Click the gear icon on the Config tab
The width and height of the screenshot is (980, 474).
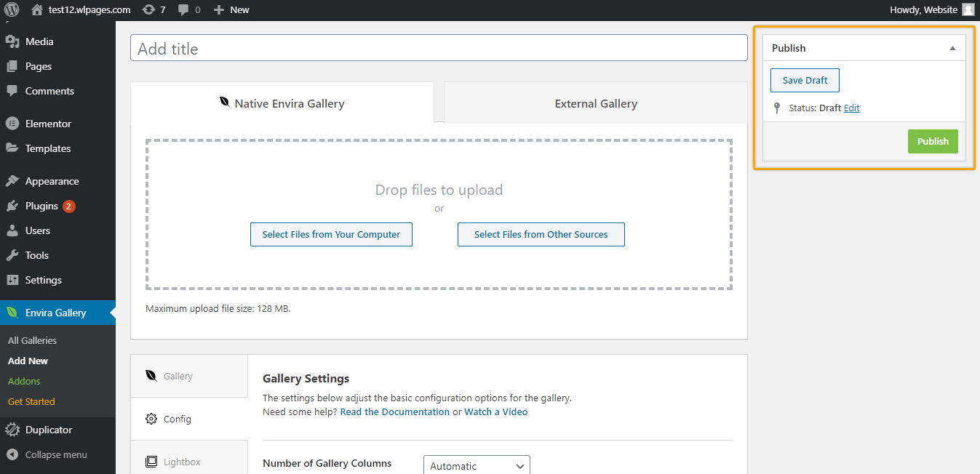(151, 419)
